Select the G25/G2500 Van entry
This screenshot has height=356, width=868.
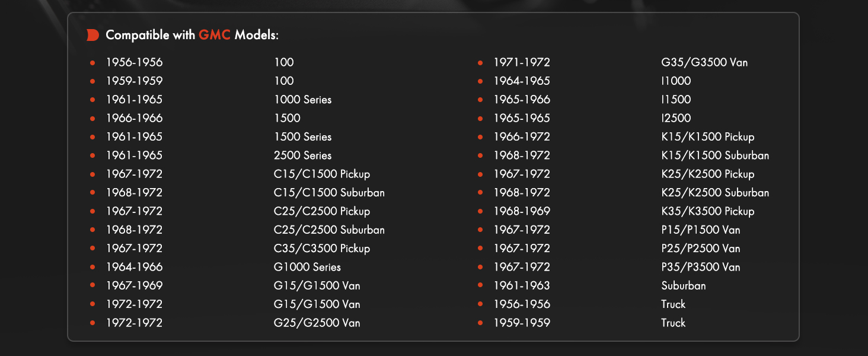point(317,323)
